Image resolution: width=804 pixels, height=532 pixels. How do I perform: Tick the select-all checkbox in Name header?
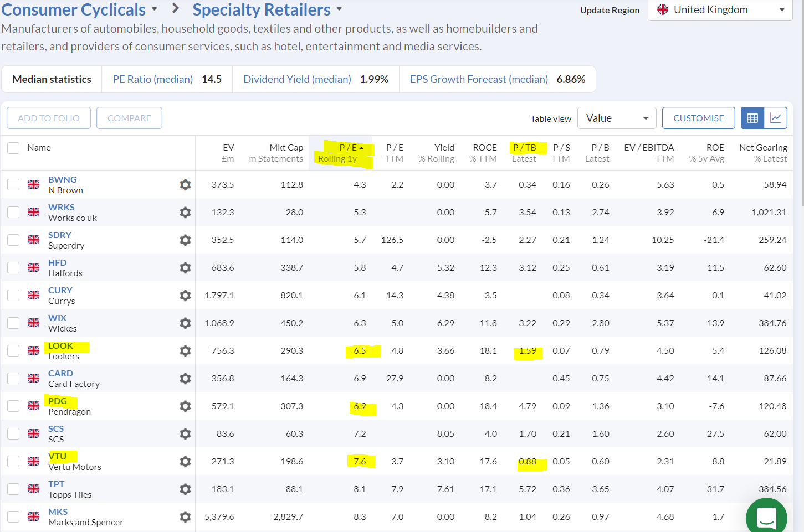point(13,148)
